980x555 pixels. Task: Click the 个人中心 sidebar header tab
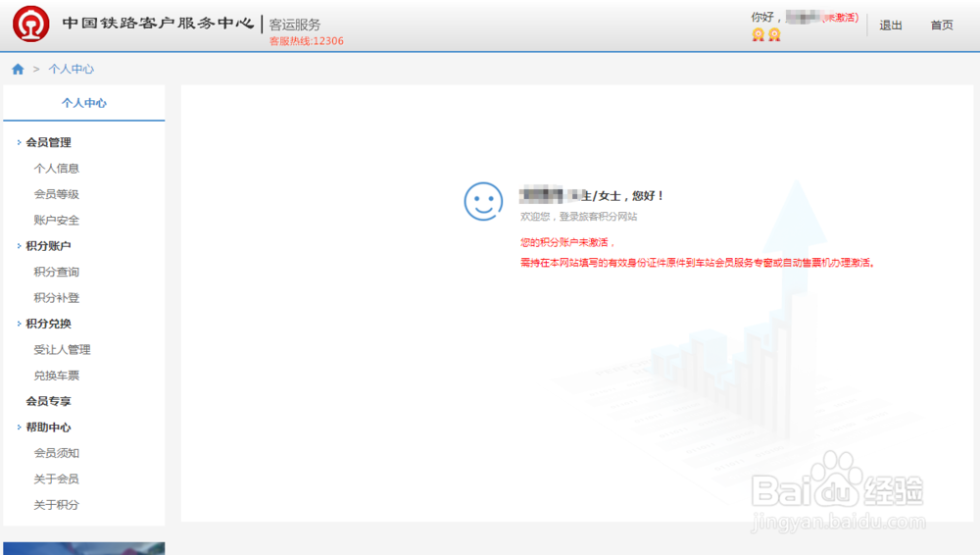[x=83, y=103]
